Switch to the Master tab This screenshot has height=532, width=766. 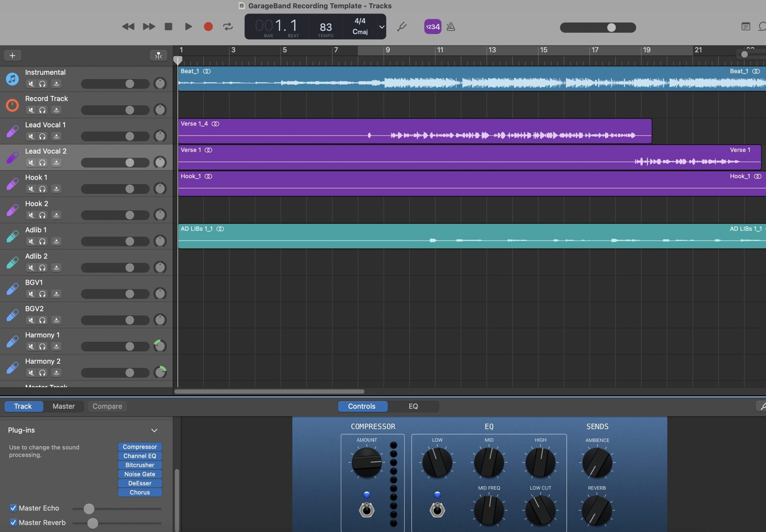[64, 406]
